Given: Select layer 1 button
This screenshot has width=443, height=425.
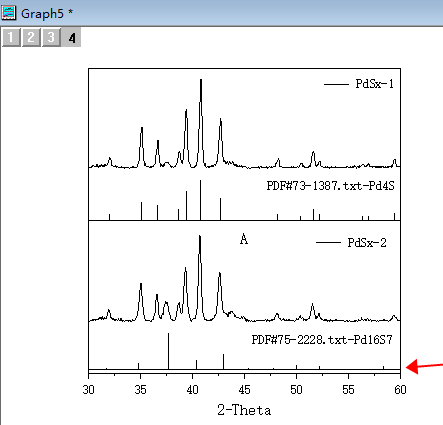Looking at the screenshot, I should [x=11, y=37].
